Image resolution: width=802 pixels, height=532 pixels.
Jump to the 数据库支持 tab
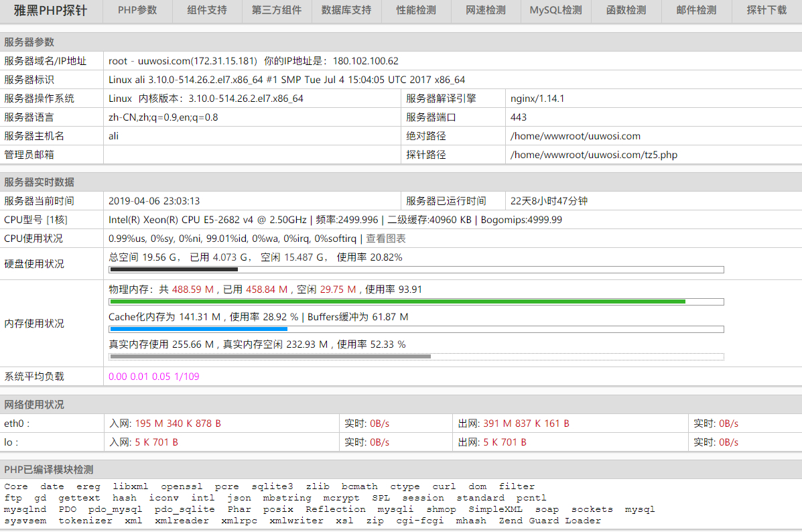(x=346, y=11)
